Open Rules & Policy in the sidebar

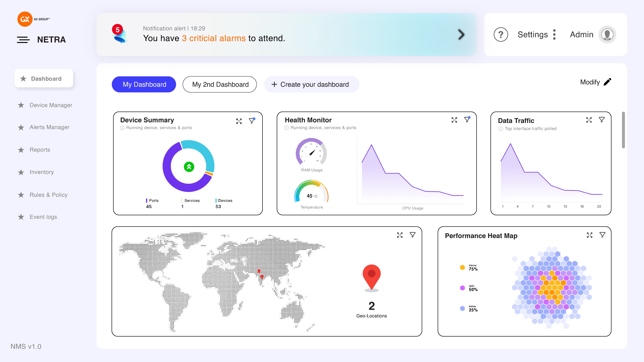43,195
